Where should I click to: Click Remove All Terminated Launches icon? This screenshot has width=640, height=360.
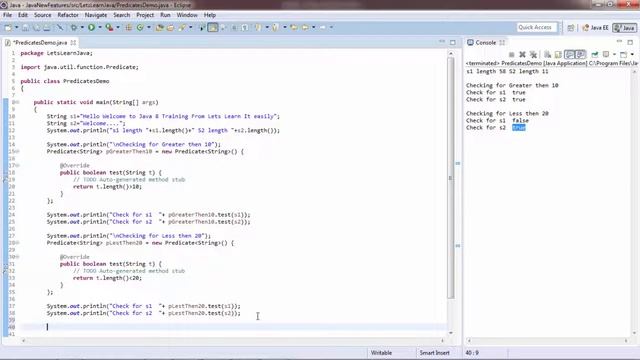[x=533, y=54]
